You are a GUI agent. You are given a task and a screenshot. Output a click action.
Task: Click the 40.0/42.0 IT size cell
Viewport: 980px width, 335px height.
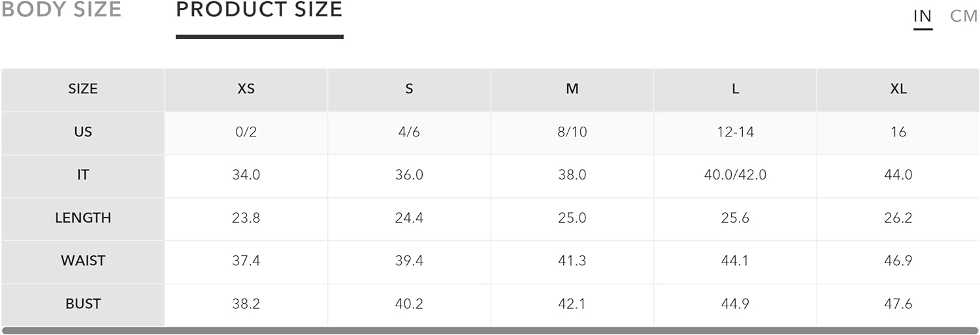(735, 175)
